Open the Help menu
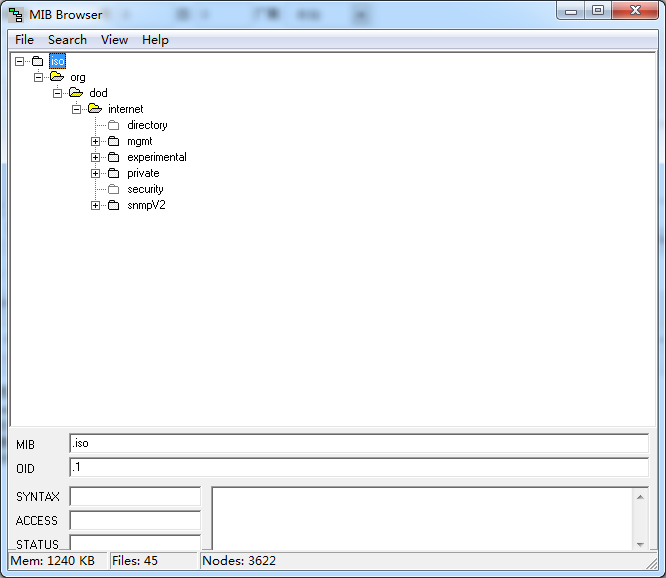This screenshot has width=666, height=578. [x=155, y=40]
